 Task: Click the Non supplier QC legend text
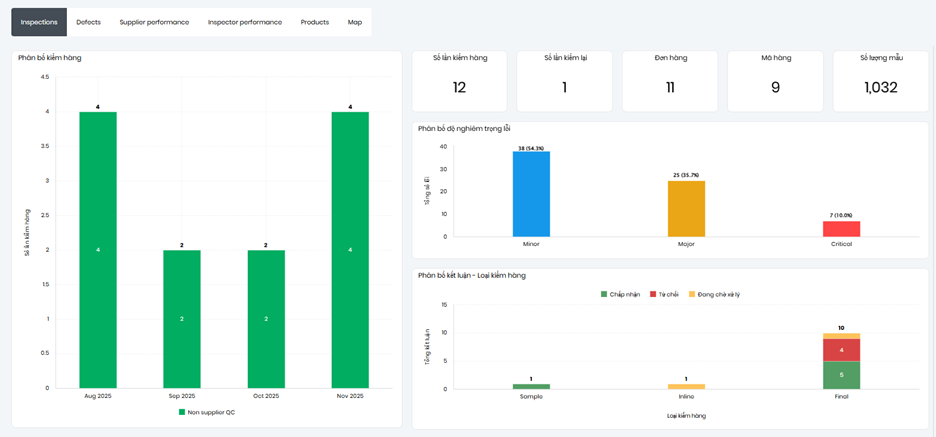coord(211,413)
